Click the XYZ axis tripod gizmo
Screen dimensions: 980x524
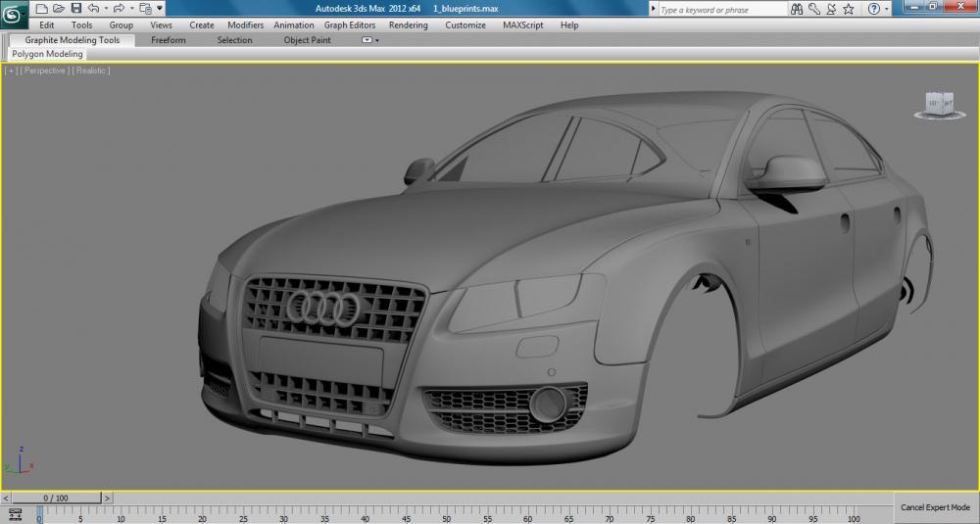pyautogui.click(x=19, y=460)
